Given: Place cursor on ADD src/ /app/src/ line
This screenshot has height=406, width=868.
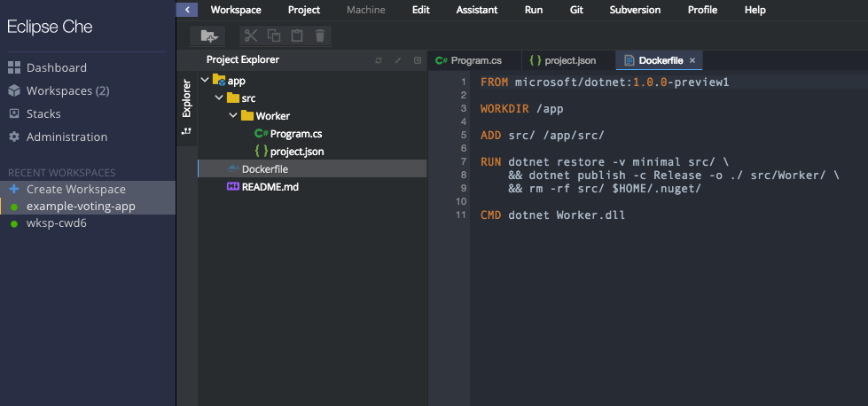Looking at the screenshot, I should tap(543, 135).
